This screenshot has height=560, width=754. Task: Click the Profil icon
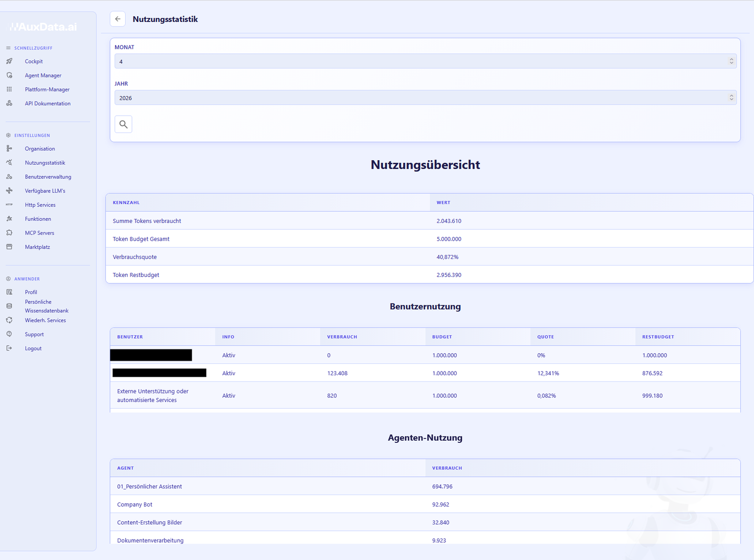[9, 292]
